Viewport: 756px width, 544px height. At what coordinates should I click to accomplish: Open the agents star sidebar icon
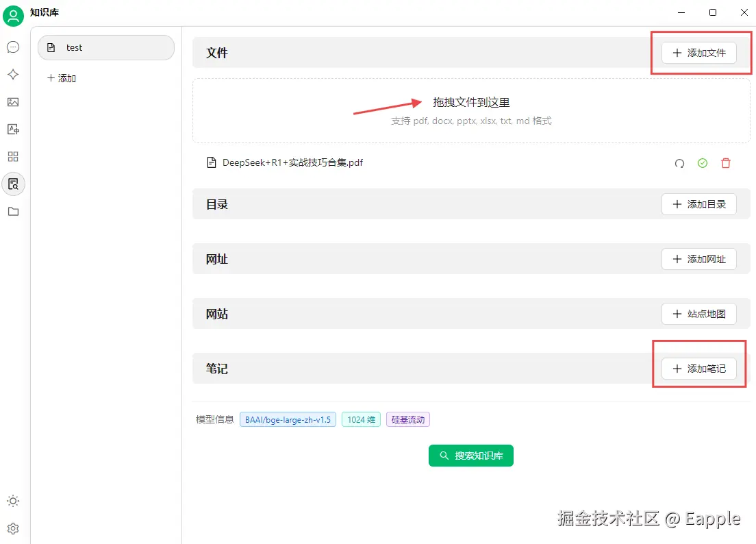[x=13, y=74]
